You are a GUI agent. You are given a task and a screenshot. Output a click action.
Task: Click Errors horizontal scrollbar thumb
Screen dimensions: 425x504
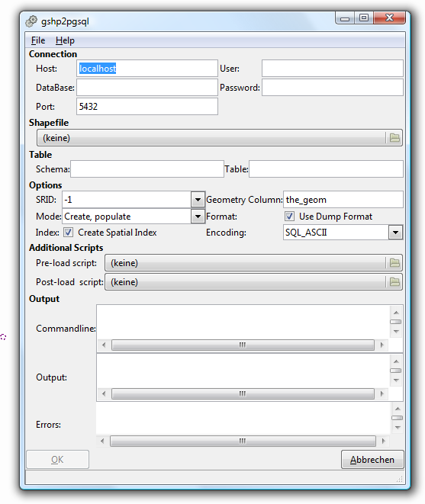coord(243,441)
